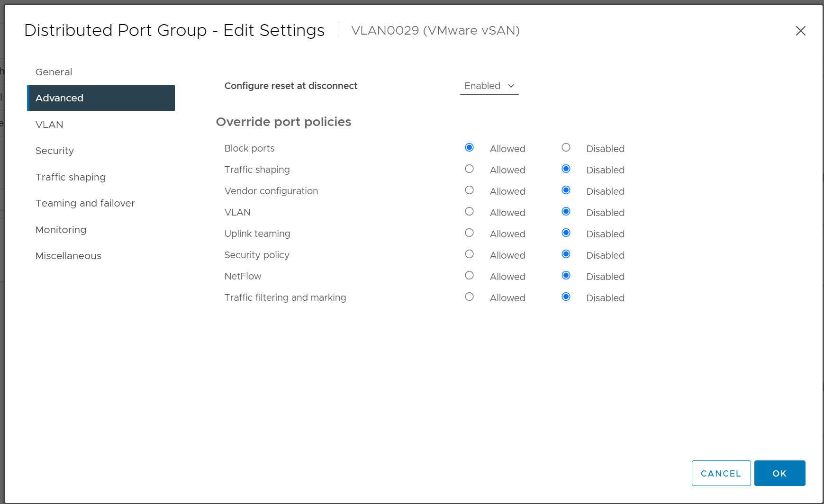The image size is (824, 504).
Task: Click the Configure reset at disconnect label
Action: click(x=291, y=86)
